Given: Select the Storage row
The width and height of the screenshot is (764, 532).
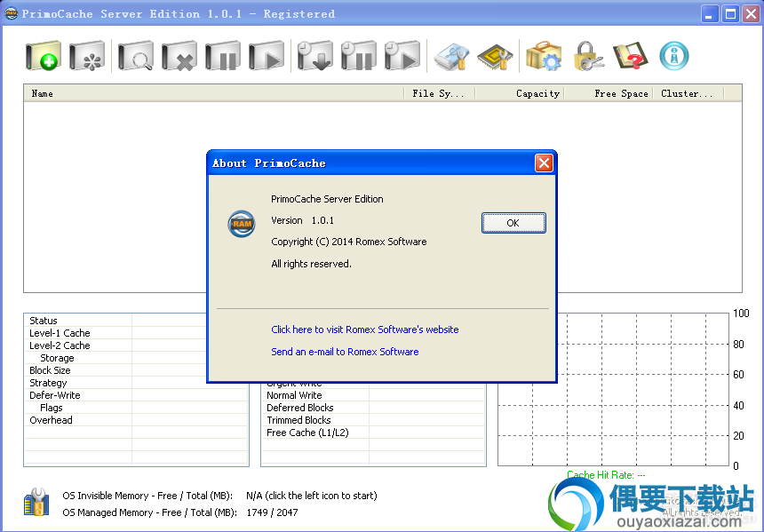Looking at the screenshot, I should [x=136, y=358].
